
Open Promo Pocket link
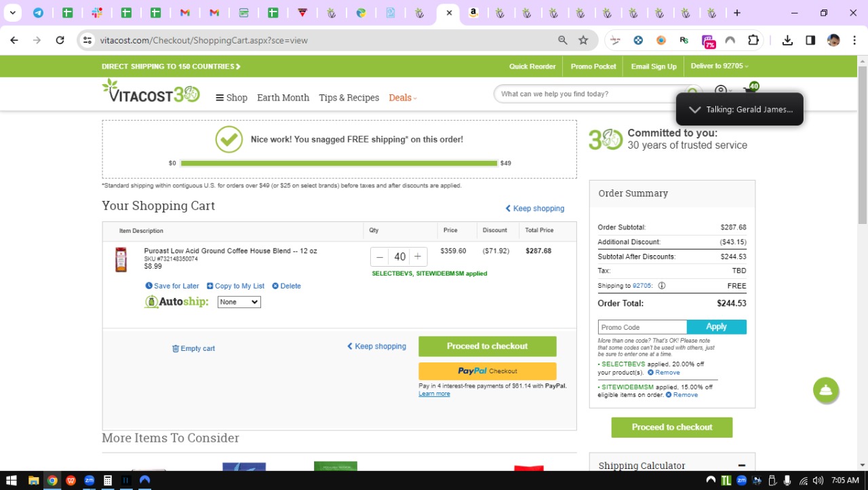click(x=593, y=67)
